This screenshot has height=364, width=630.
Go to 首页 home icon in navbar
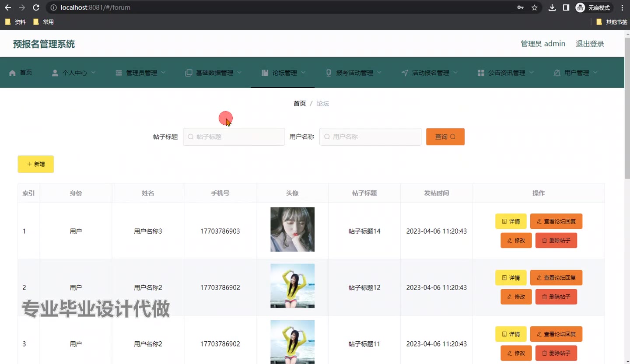click(21, 73)
